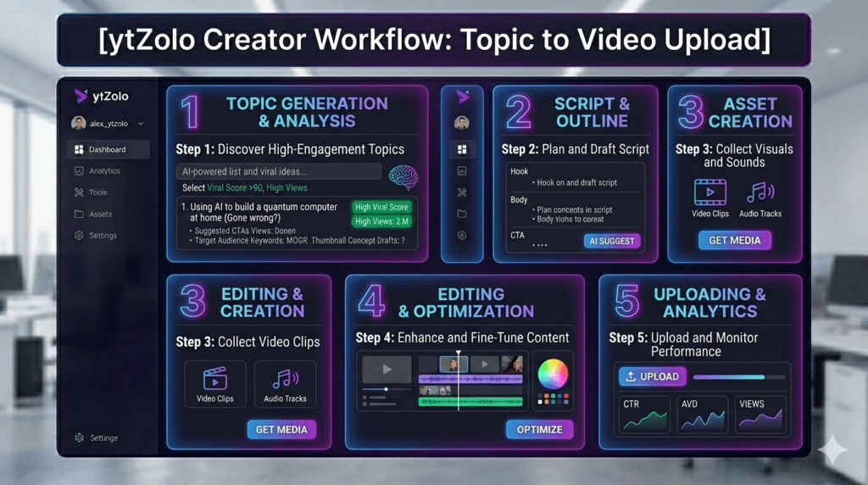
Task: Click the AI SUGGEST button
Action: pos(612,241)
